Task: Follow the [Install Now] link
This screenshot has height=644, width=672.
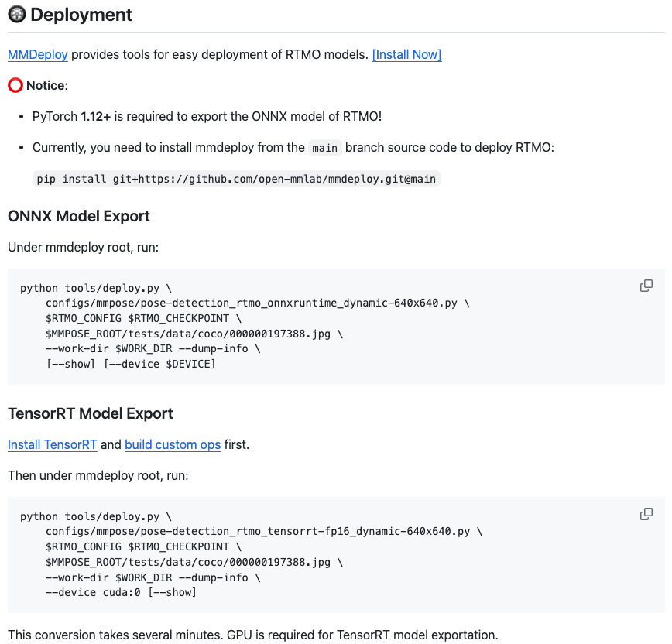Action: 406,55
